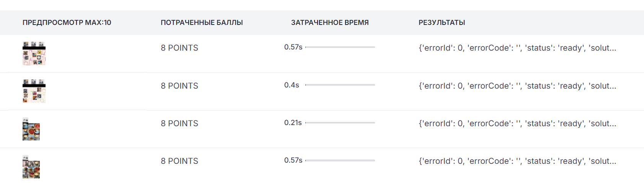Open the fourth row's preview thumbnail
The image size is (644, 183).
(31, 167)
